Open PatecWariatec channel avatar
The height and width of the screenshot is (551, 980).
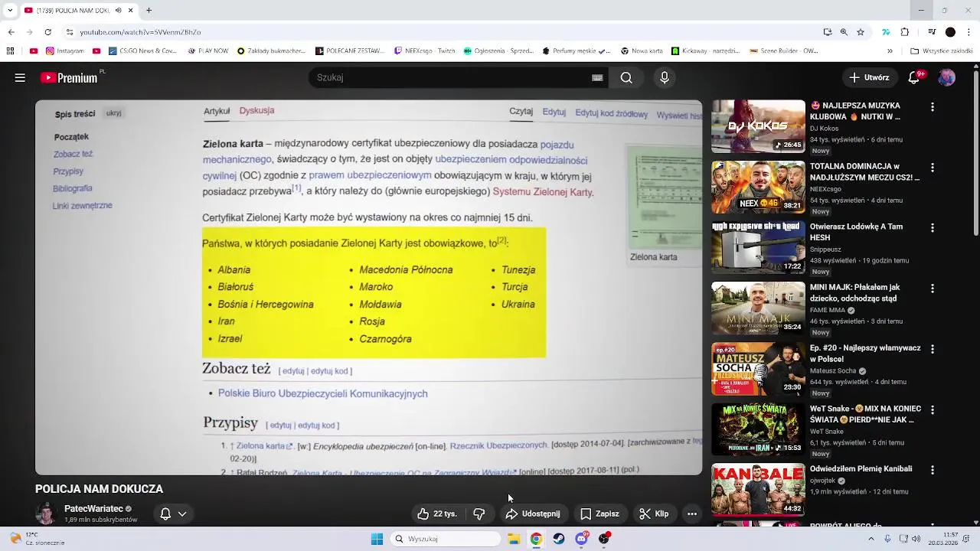(x=46, y=514)
